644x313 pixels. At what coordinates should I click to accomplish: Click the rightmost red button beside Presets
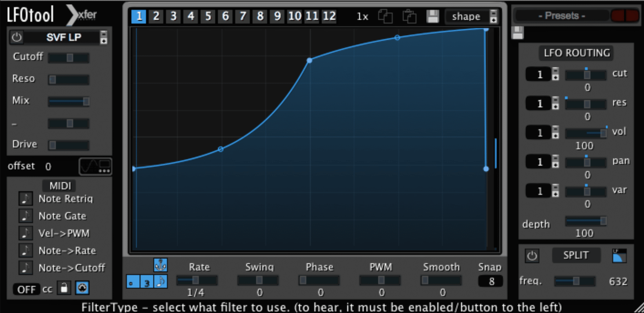click(x=632, y=16)
